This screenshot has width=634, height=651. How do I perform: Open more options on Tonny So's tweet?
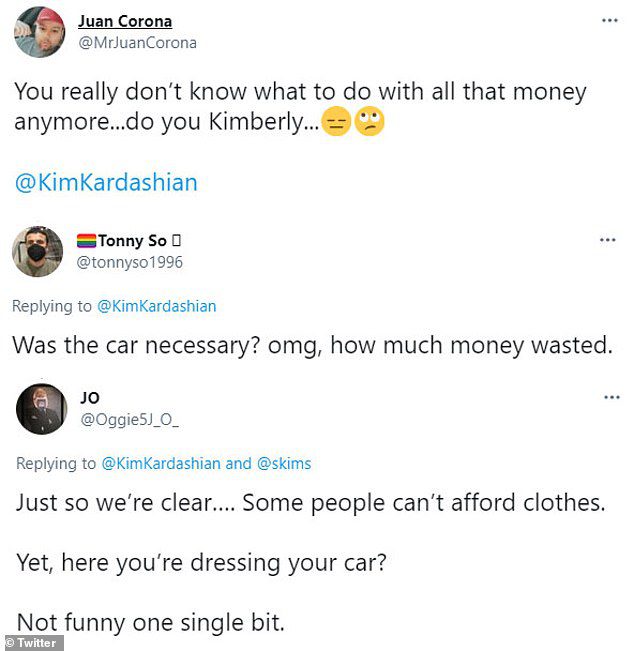point(607,240)
